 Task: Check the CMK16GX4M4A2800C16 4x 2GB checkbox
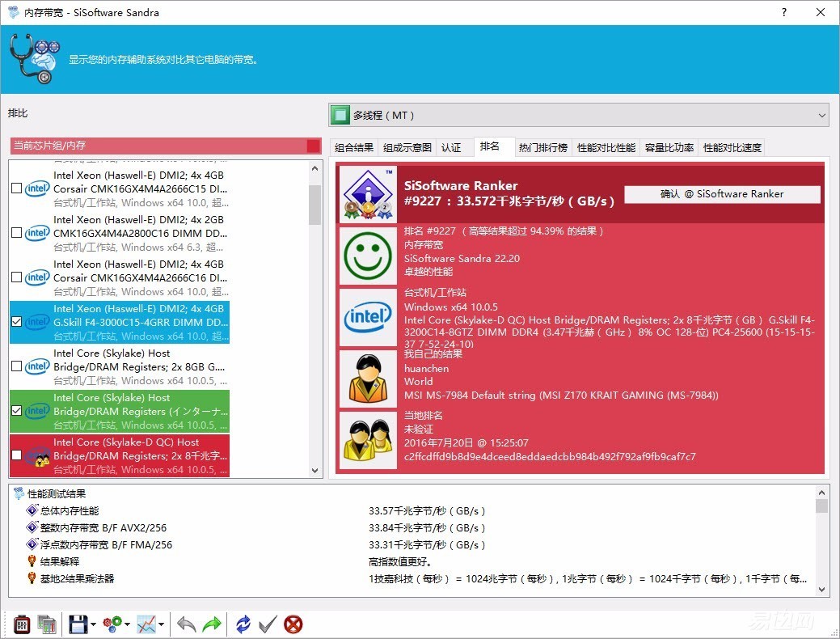click(x=17, y=233)
